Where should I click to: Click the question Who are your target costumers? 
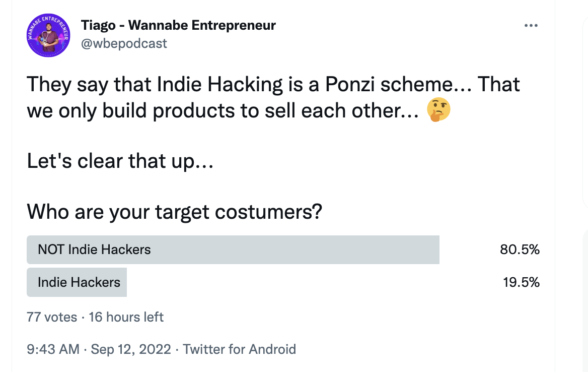tap(174, 212)
